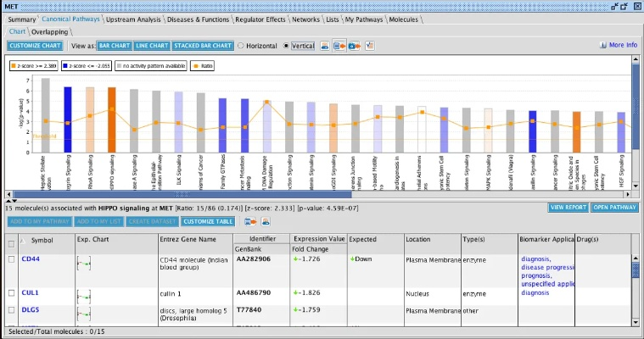Image resolution: width=644 pixels, height=339 pixels.
Task: Sort table by the Symbol column header
Action: (x=42, y=240)
